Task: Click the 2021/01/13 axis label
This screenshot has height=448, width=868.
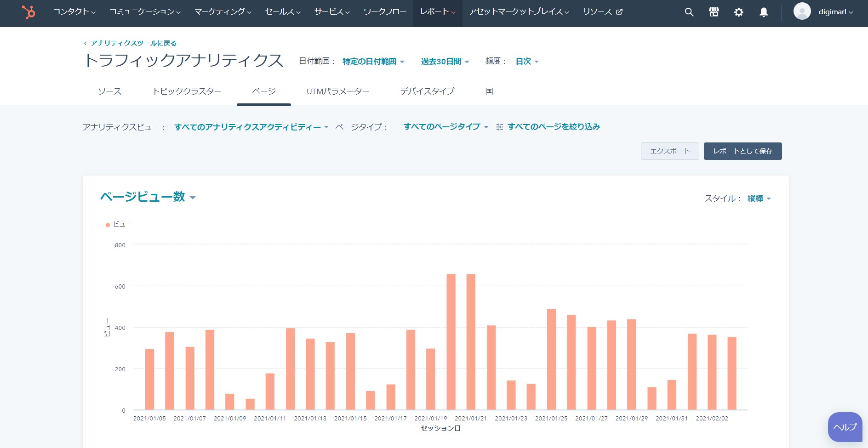Action: pos(310,419)
